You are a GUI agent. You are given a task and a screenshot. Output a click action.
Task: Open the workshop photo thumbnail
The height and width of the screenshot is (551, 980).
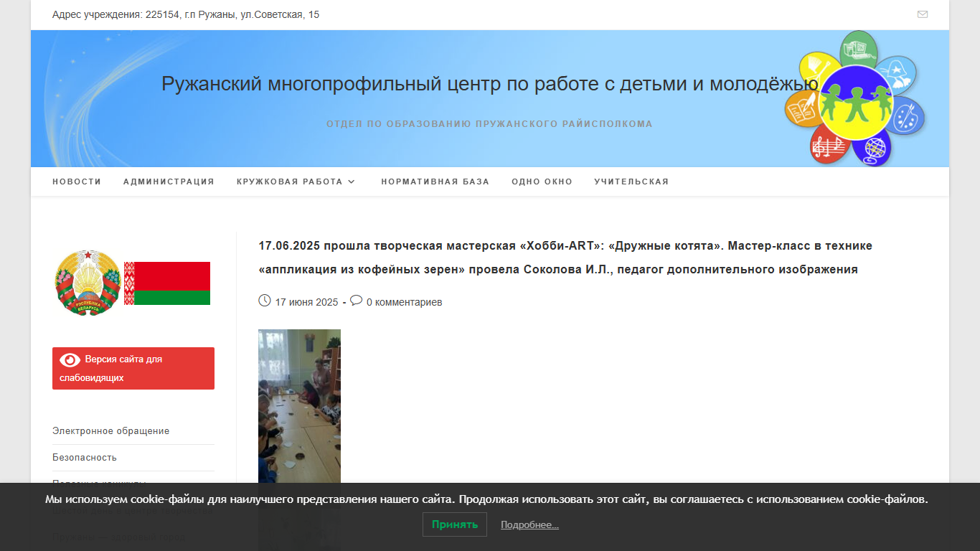(299, 406)
